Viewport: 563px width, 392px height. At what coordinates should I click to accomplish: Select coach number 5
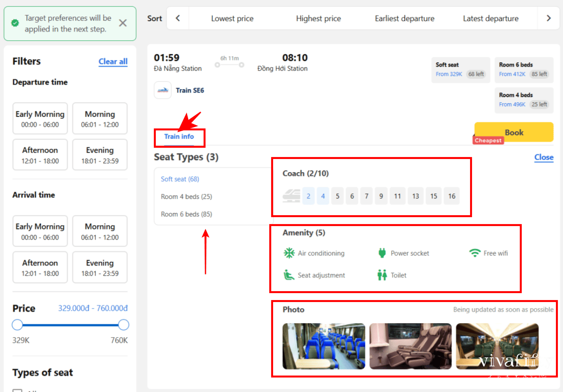(x=337, y=196)
